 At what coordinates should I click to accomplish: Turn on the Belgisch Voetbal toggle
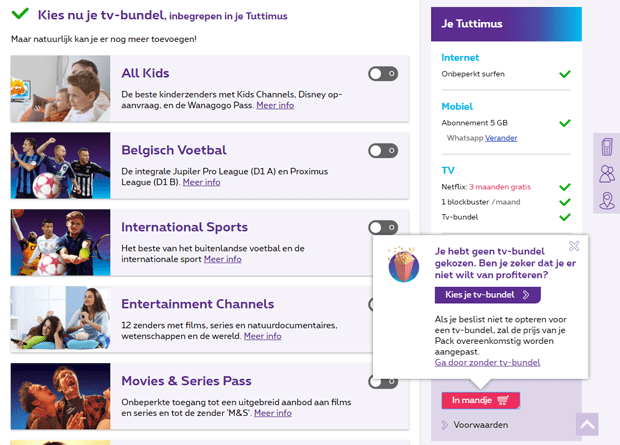pos(382,150)
